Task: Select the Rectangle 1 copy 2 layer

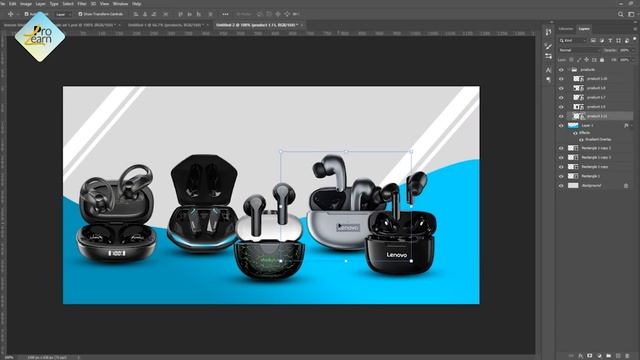Action: [596, 158]
